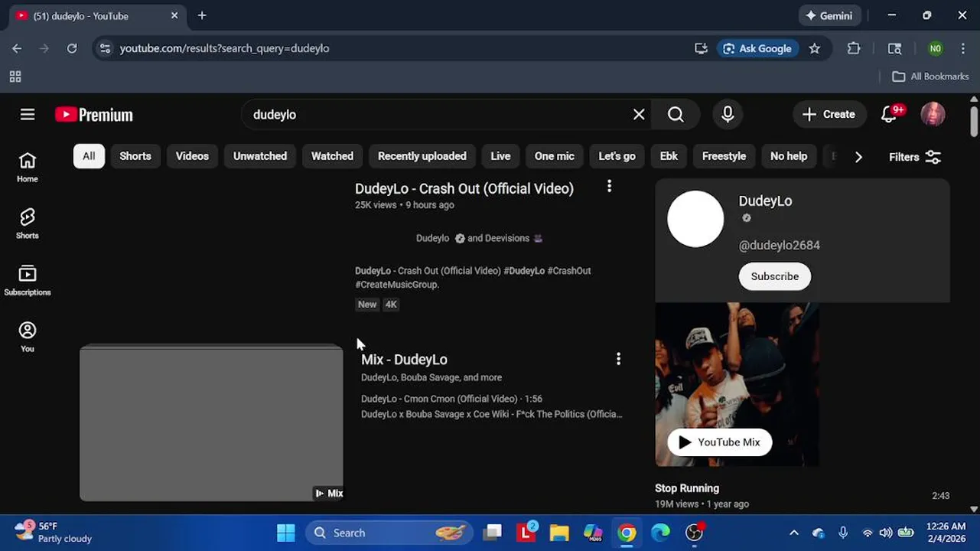Click the Windows taskbar Search box

click(389, 533)
